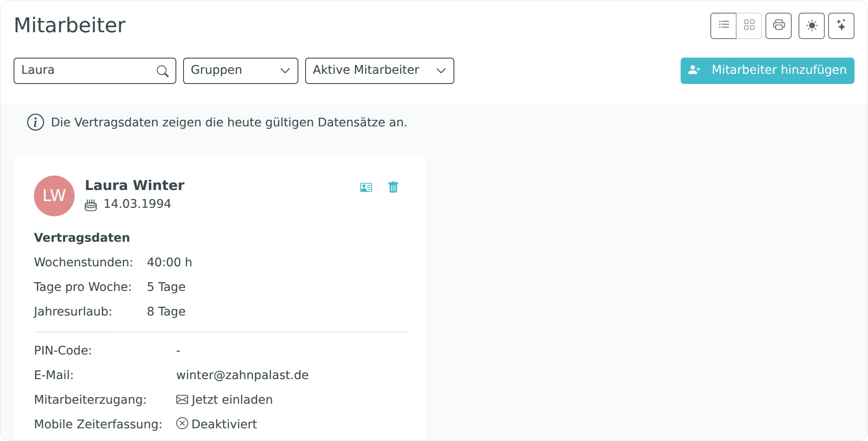Print the employee list
The image size is (868, 441).
pos(779,26)
